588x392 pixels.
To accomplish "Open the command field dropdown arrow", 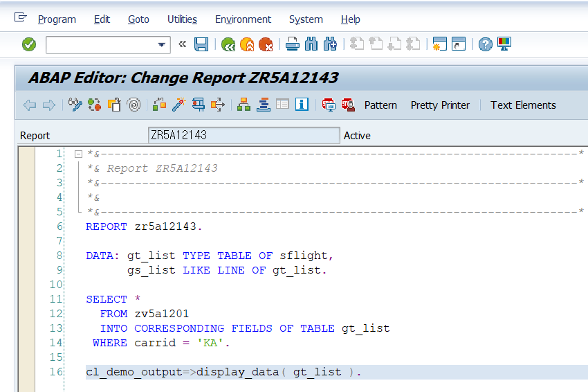I will tap(162, 45).
